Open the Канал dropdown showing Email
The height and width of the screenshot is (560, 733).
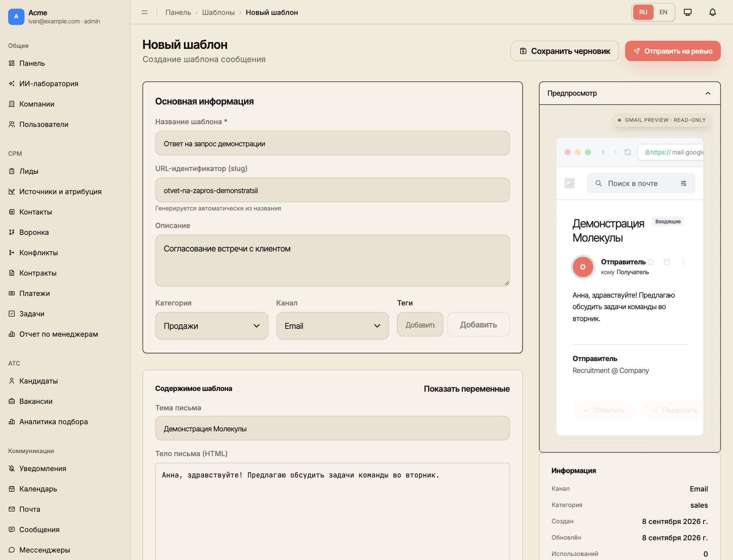[x=333, y=326]
